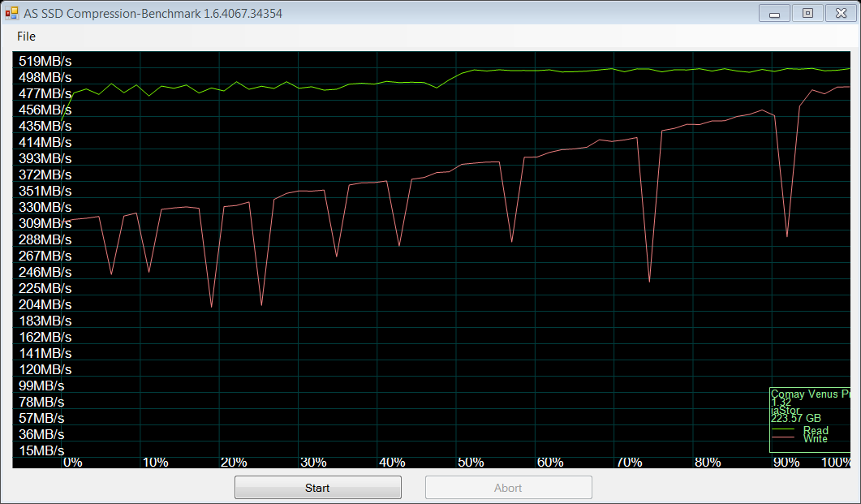Click the 15MB/s axis label
Screen dimensions: 861x504
click(41, 450)
